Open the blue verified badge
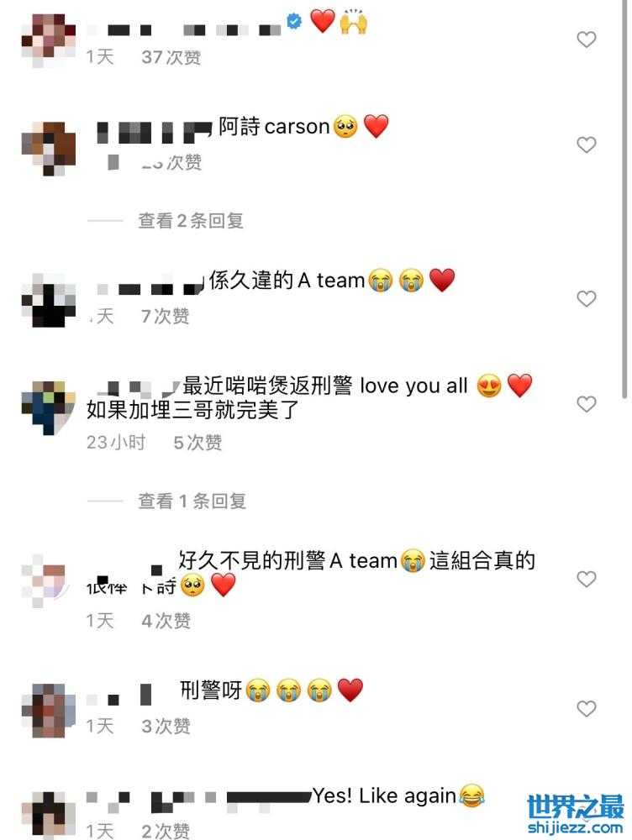Screen dimensions: 632x840 pos(294,22)
